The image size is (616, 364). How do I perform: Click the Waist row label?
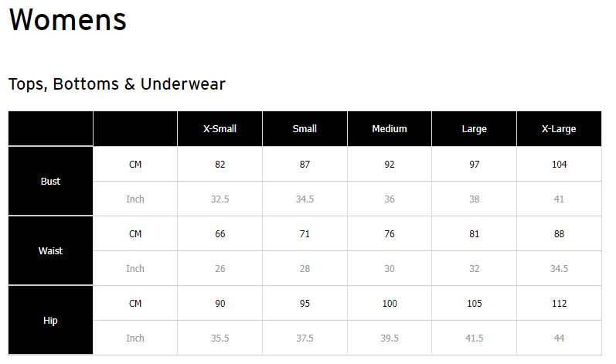[50, 251]
